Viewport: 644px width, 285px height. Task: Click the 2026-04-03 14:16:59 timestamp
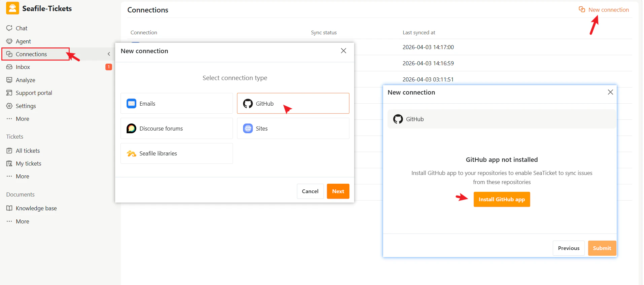[x=428, y=63]
